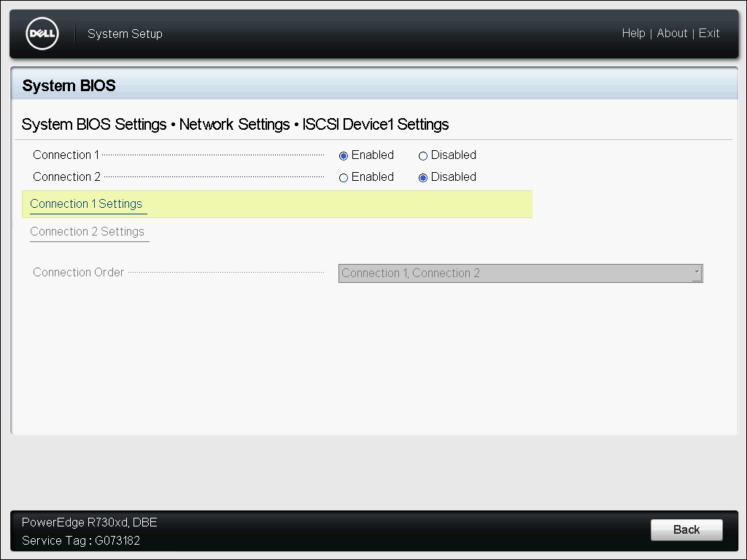Screen dimensions: 747x560
Task: Click the Connection Order dropdown arrow
Action: click(x=697, y=273)
